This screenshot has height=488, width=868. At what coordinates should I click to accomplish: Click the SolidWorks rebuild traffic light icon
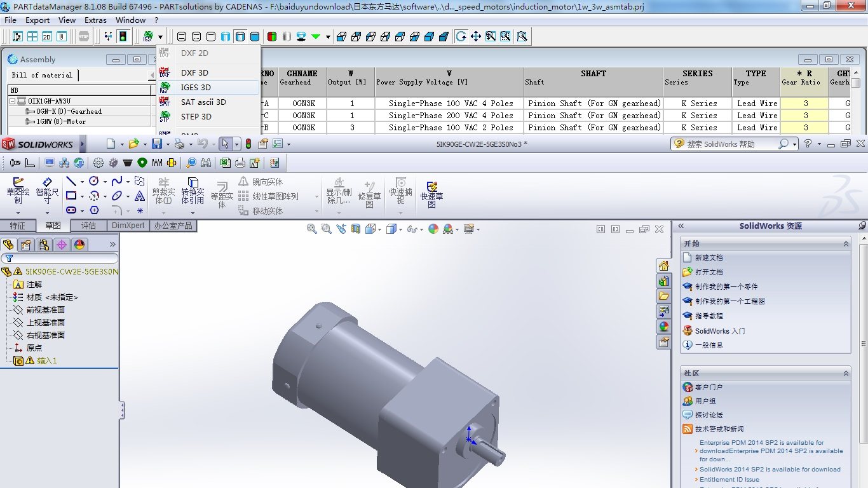248,144
